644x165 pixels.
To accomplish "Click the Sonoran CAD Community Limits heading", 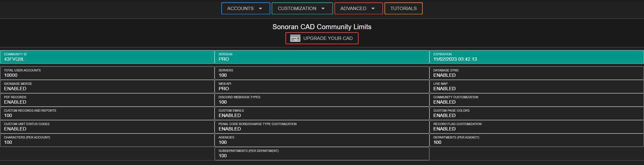I will [322, 27].
